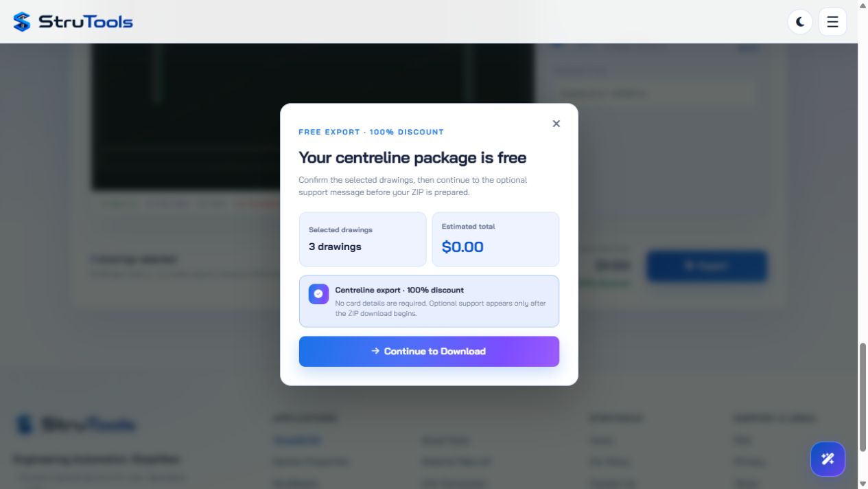Screen dimensions: 868x489
Task: Click the StruTools logo icon in header
Action: point(22,22)
